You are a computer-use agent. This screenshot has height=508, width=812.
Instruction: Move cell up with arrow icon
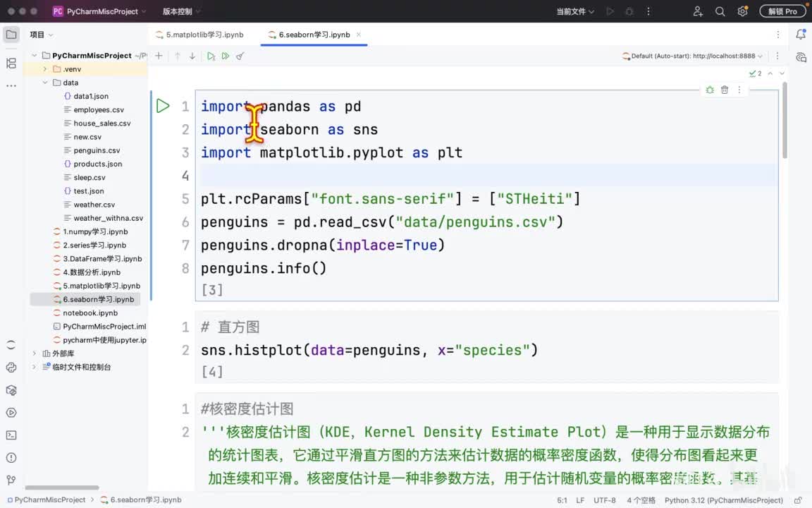(x=178, y=56)
